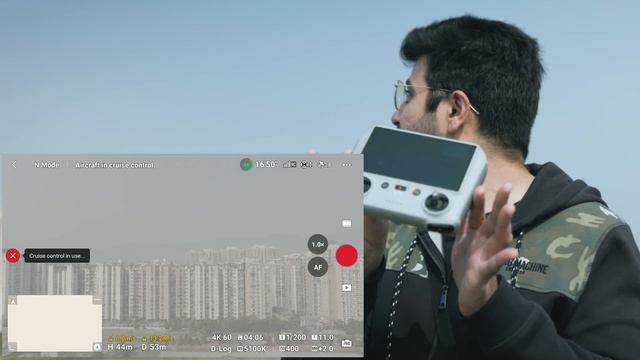Change the 1.0x zoom level

coord(318,244)
